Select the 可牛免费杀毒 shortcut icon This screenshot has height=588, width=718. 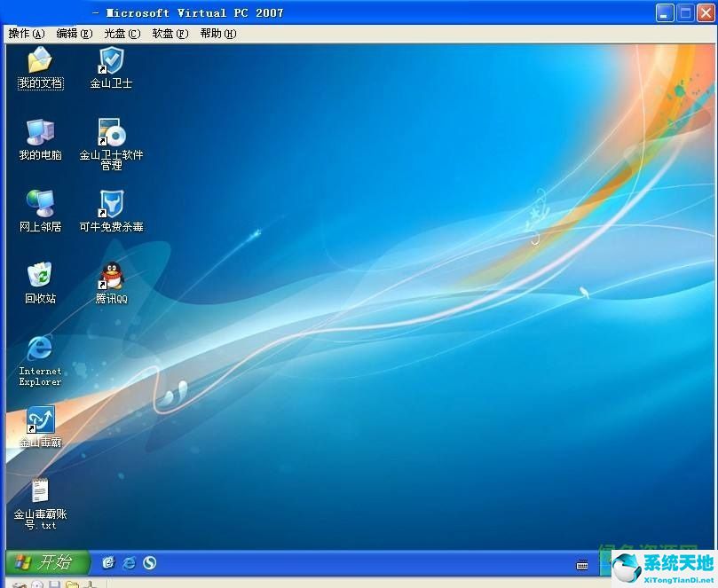pyautogui.click(x=111, y=204)
